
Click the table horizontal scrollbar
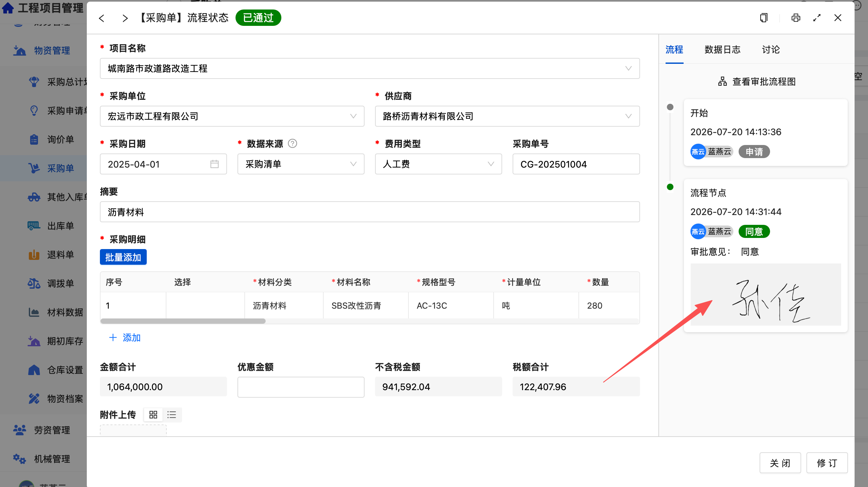183,321
